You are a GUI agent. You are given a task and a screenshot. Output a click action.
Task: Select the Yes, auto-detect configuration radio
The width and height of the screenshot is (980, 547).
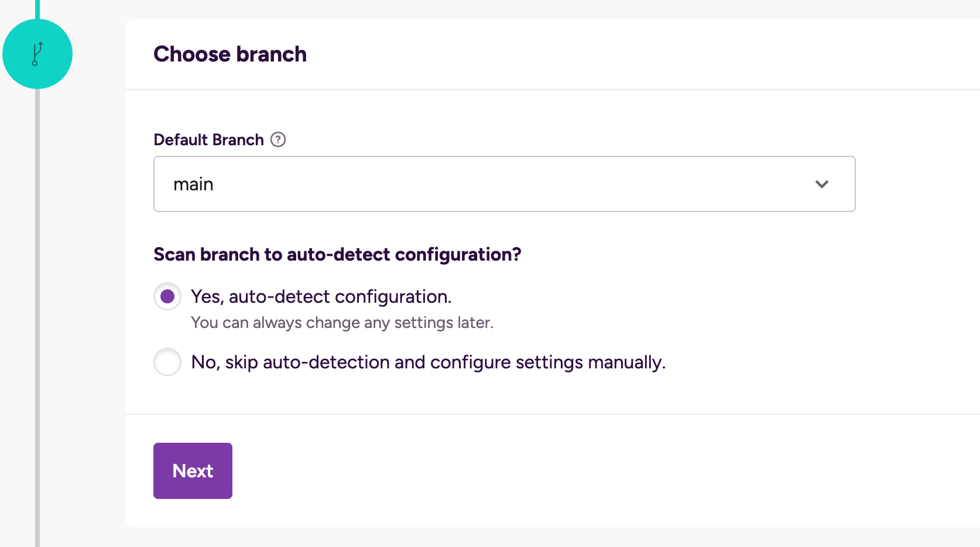point(167,296)
